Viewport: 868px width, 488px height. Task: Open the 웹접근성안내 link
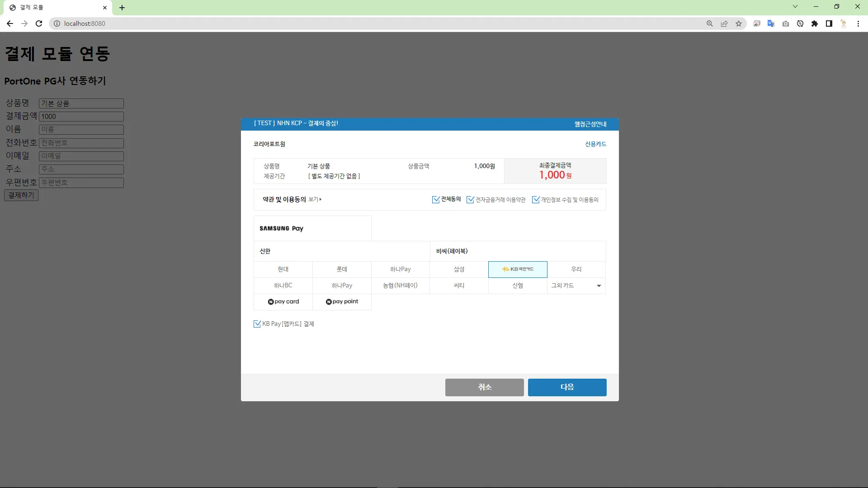[590, 124]
